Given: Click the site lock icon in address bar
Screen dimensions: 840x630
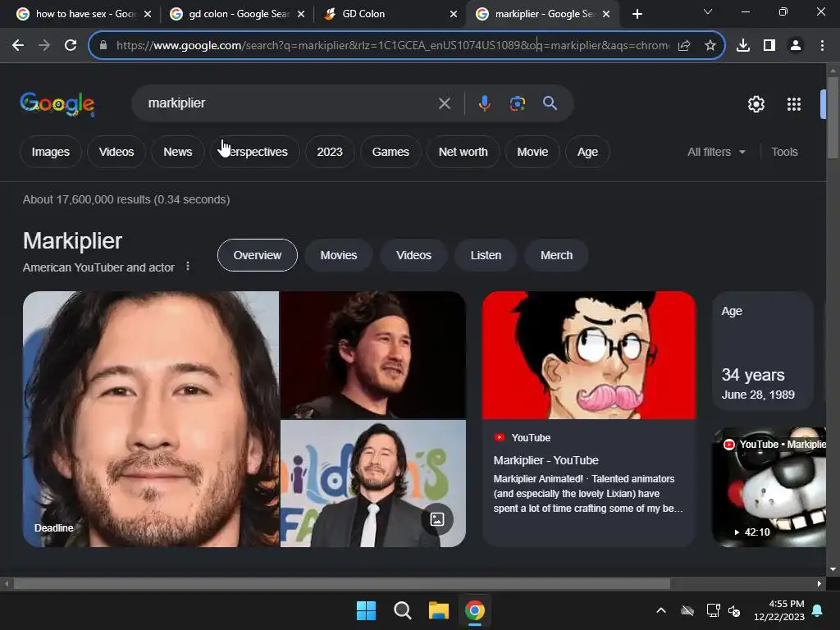Looking at the screenshot, I should click(103, 46).
